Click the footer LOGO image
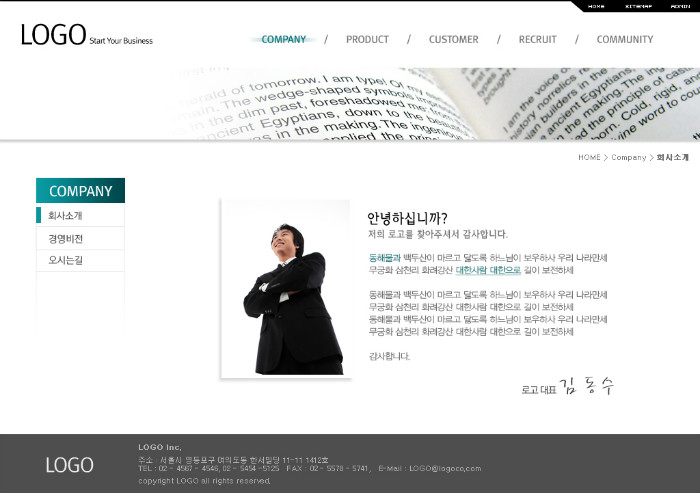Image resolution: width=700 pixels, height=493 pixels. coord(70,465)
